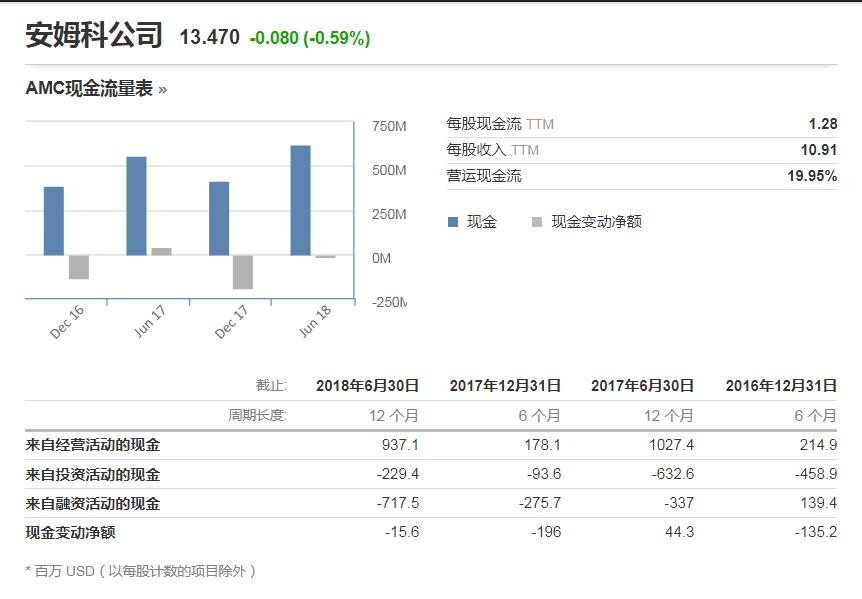
Task: Click the net change value -135.2
Action: (816, 532)
